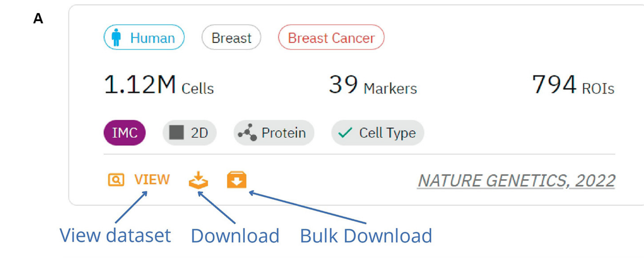Click the gray square 2D icon

176,133
